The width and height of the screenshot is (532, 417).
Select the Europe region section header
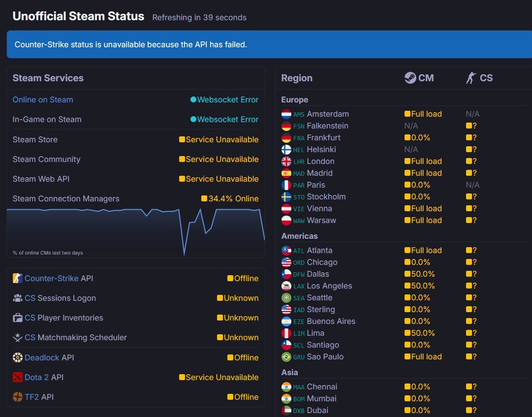[x=294, y=99]
